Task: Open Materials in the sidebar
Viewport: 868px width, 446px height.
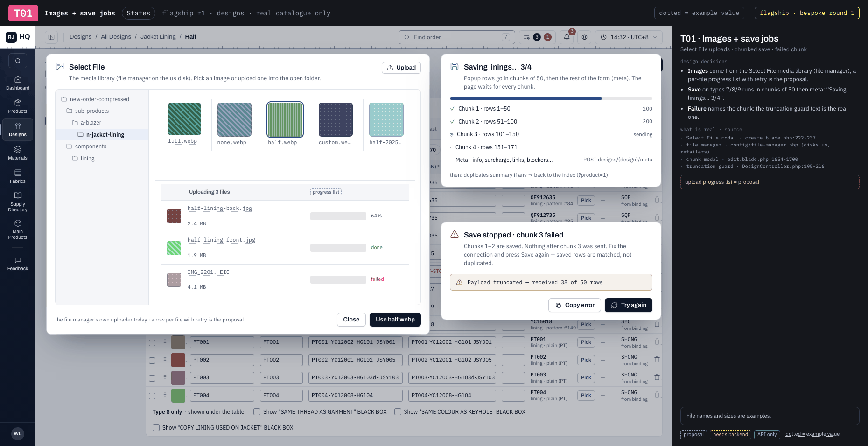Action: [18, 153]
